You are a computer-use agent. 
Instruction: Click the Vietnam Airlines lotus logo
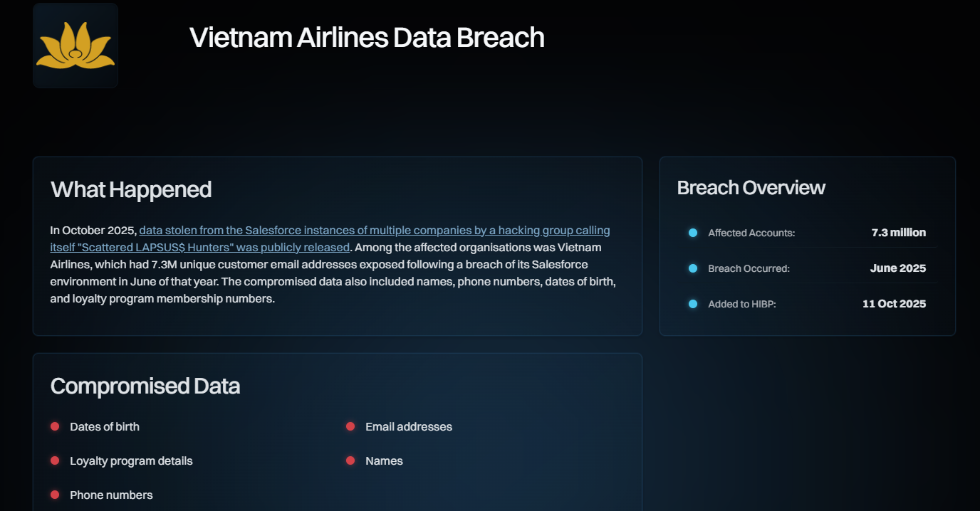pyautogui.click(x=75, y=46)
